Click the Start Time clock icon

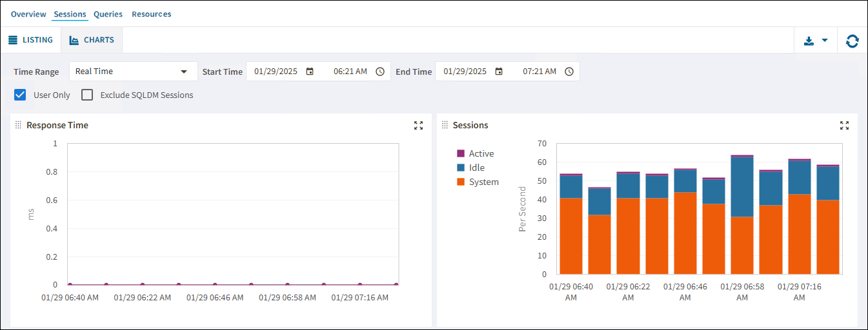click(380, 72)
